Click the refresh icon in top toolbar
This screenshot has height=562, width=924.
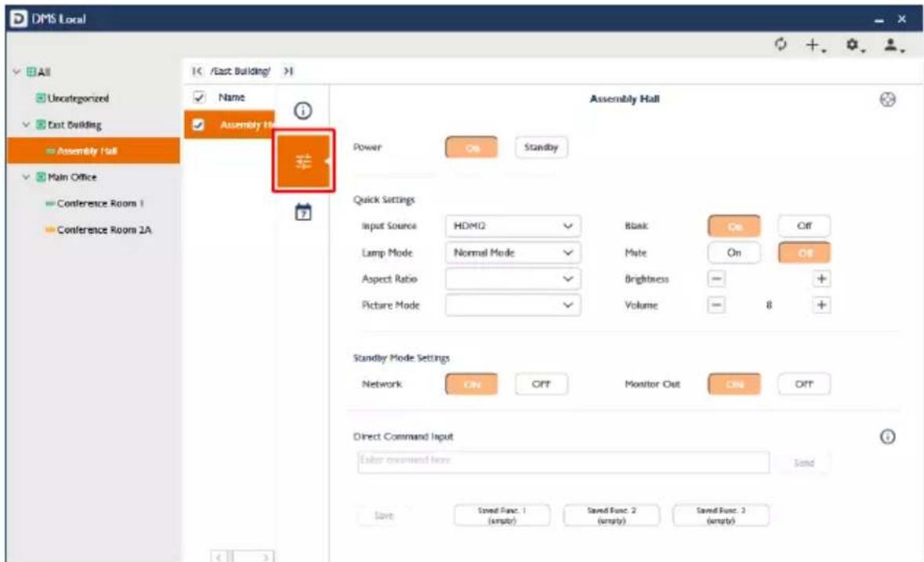pyautogui.click(x=781, y=44)
